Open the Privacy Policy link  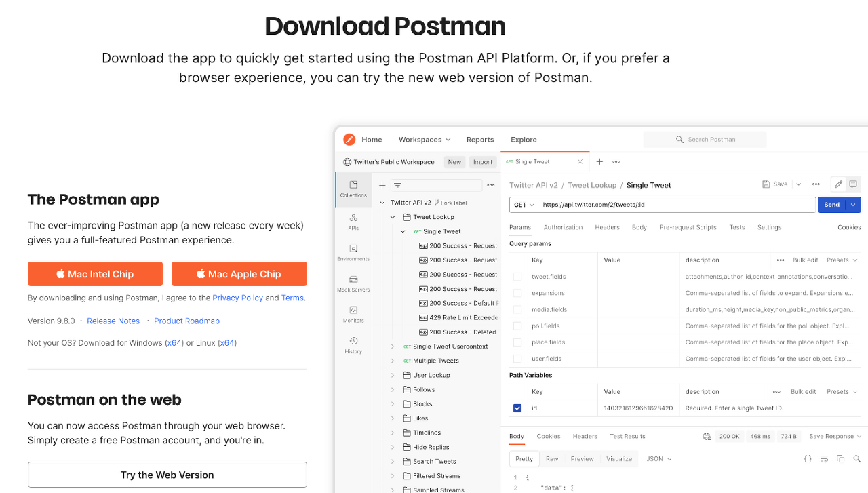[237, 298]
